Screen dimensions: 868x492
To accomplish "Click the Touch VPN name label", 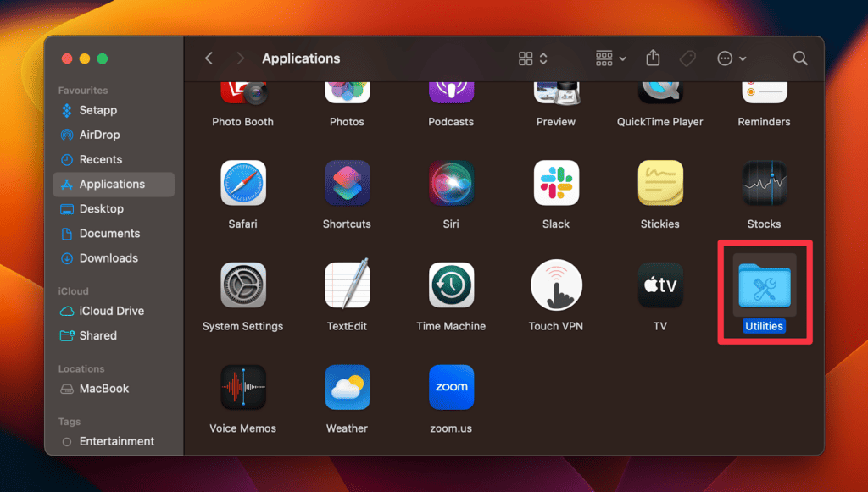I will (556, 326).
